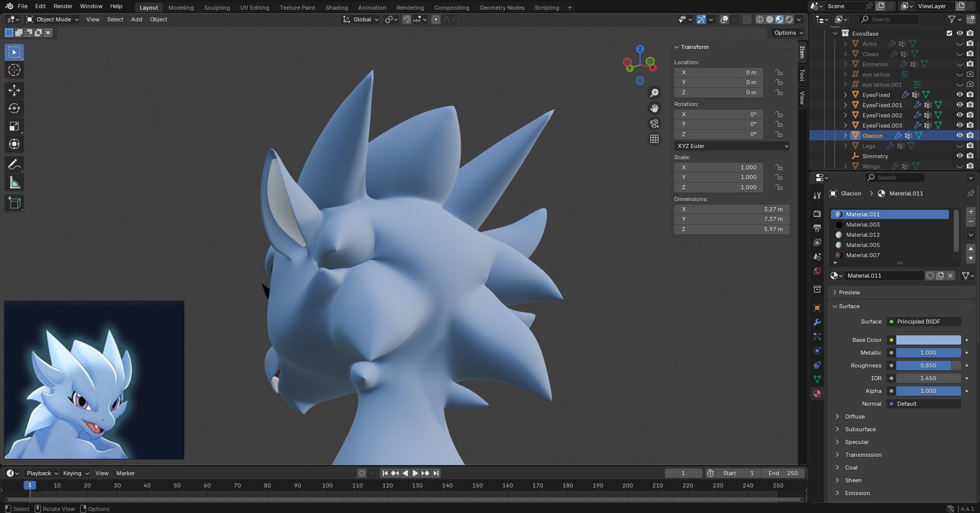Open the Output properties tab
This screenshot has width=980, height=513.
pyautogui.click(x=817, y=228)
